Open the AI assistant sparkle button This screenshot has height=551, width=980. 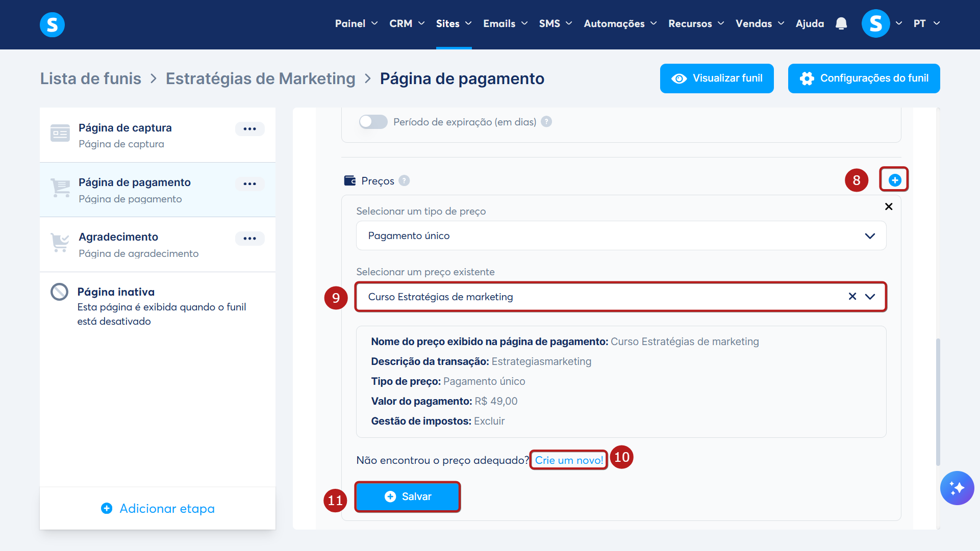[x=957, y=488]
